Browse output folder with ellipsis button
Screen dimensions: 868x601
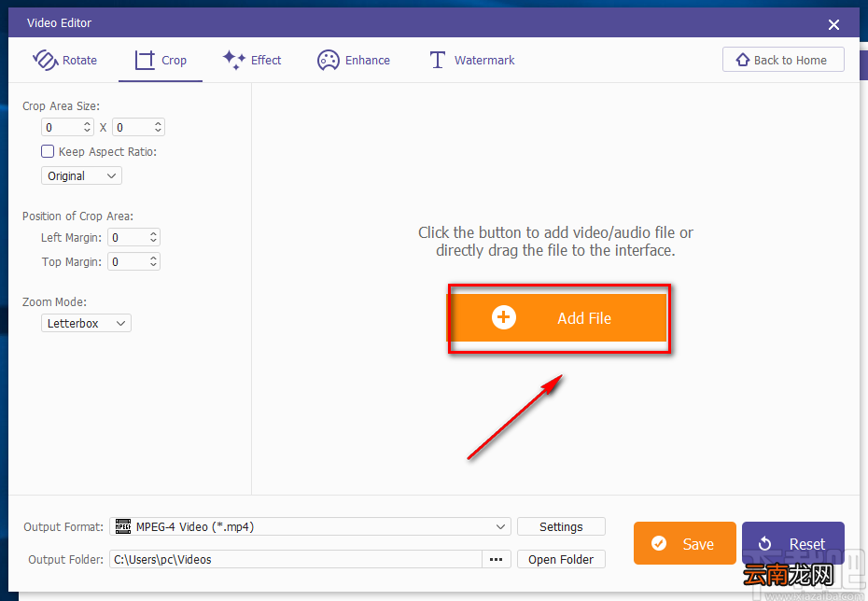point(496,560)
